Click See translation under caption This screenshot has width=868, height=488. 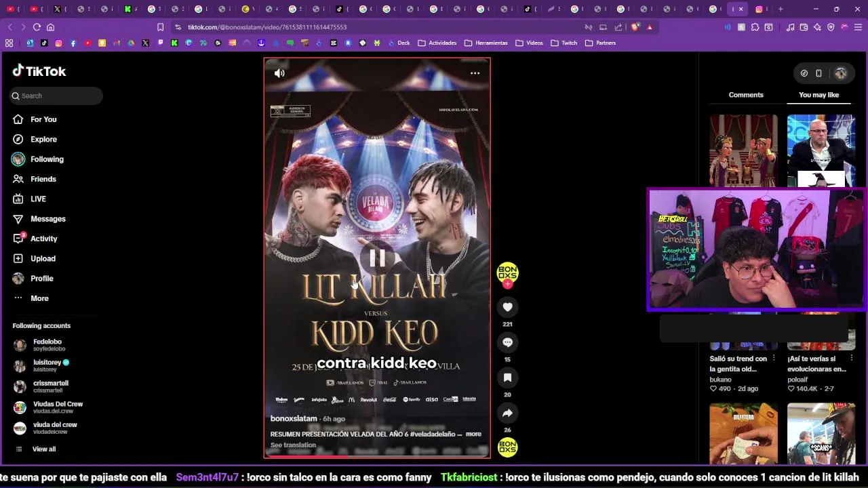point(293,445)
